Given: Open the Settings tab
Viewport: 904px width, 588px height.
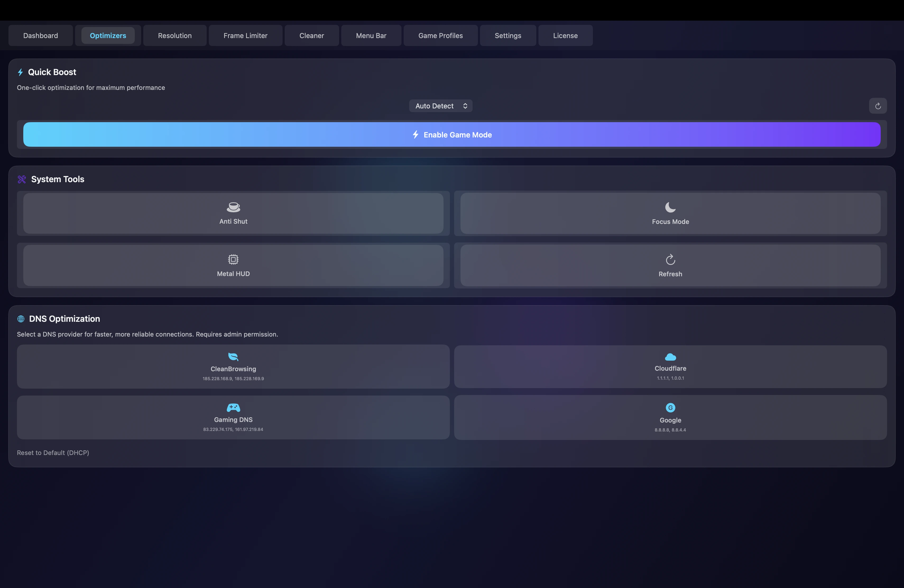Looking at the screenshot, I should tap(508, 35).
